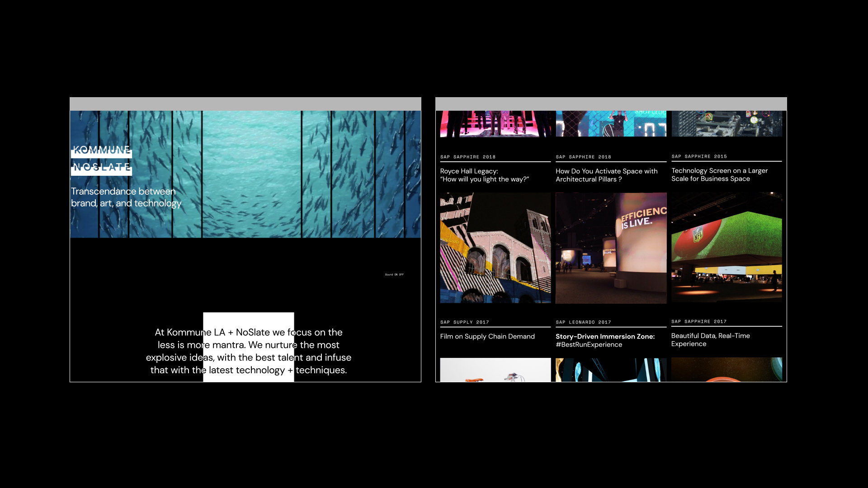Switch sound to ON
Image resolution: width=868 pixels, height=488 pixels.
click(396, 274)
